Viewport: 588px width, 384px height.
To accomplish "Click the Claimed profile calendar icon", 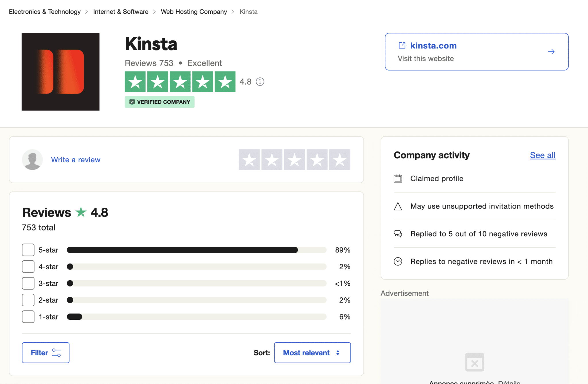I will tap(398, 178).
